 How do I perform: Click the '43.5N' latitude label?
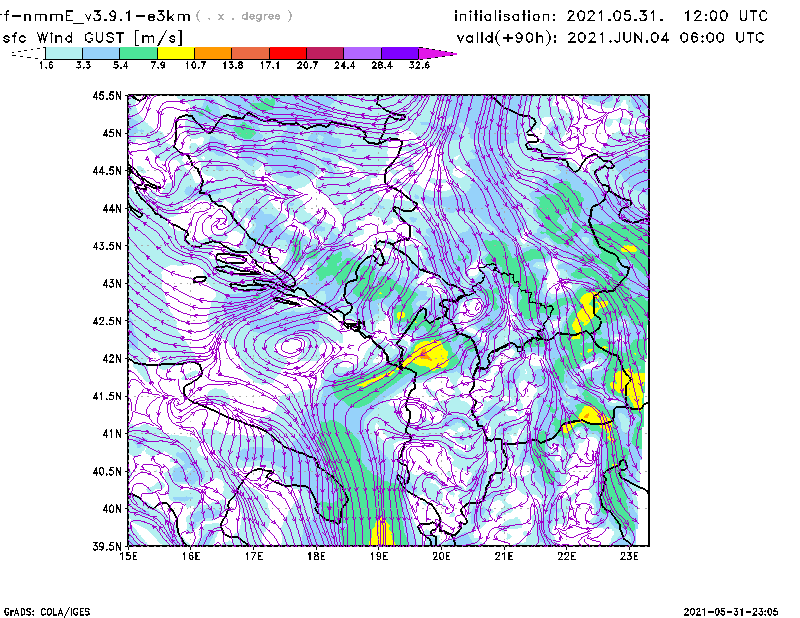coord(107,246)
